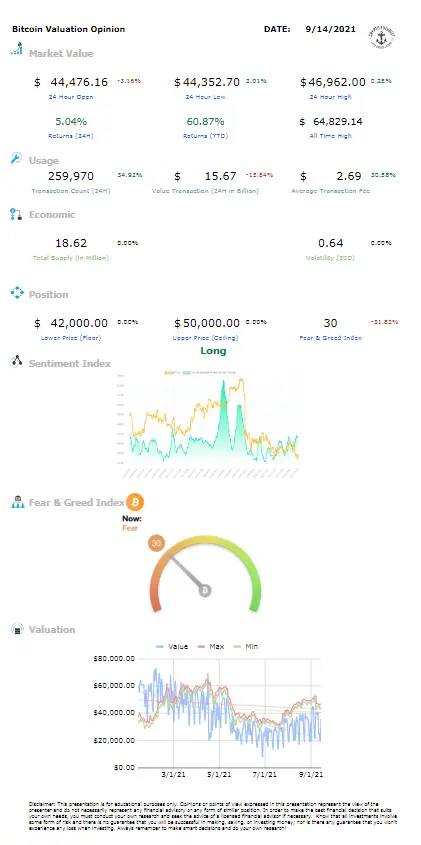Click the $80,000.00 axis label
This screenshot has width=421, height=845.
(x=114, y=659)
